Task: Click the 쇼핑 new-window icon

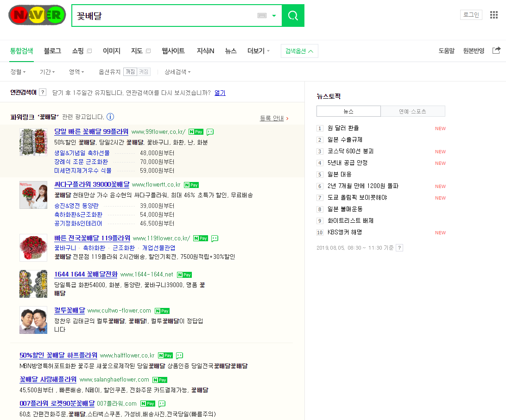Action: pos(90,50)
